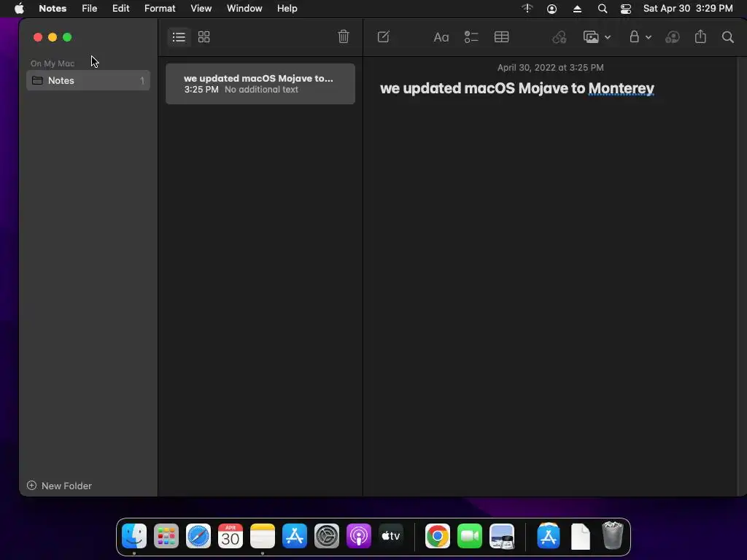Open the File menu
Viewport: 747px width, 560px height.
coord(90,8)
